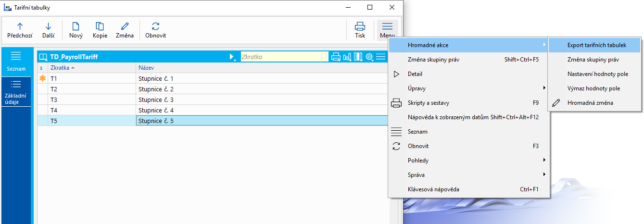
Task: Click the Předchozí up-arrow toolbar button
Action: point(20,30)
